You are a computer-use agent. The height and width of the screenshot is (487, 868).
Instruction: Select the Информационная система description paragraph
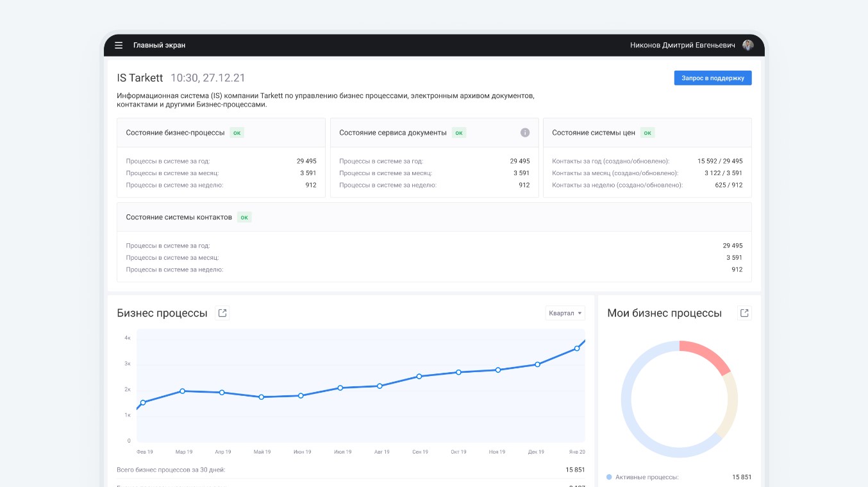tap(326, 100)
